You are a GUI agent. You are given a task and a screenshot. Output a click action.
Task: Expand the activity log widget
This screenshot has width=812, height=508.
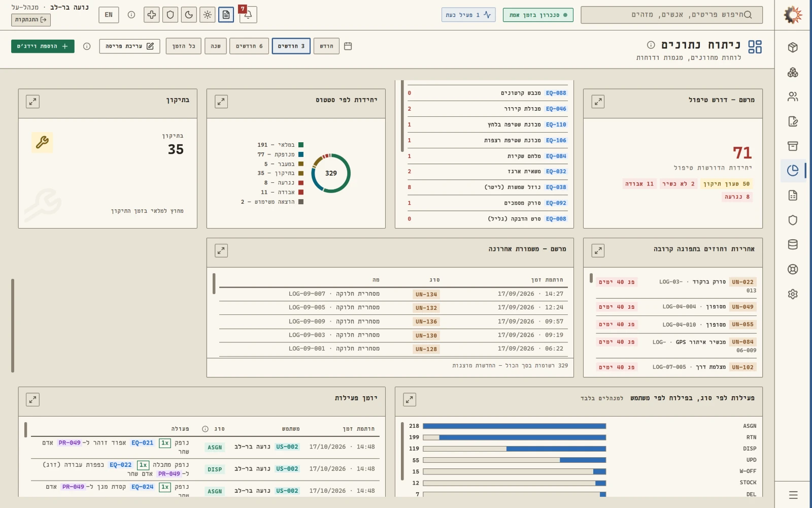tap(33, 399)
